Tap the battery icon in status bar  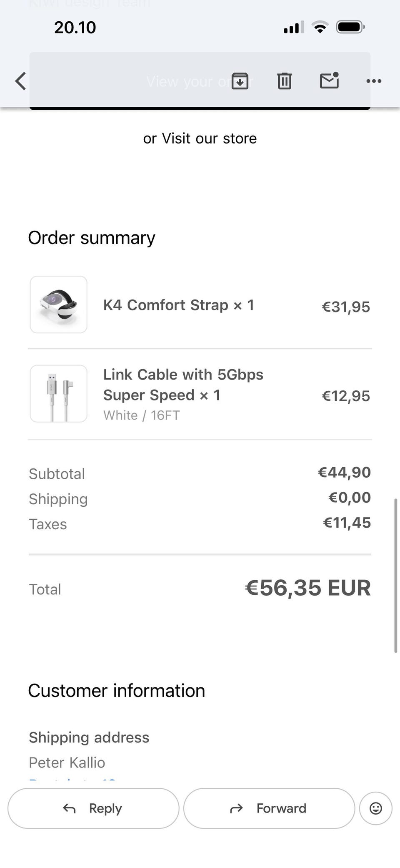click(351, 28)
